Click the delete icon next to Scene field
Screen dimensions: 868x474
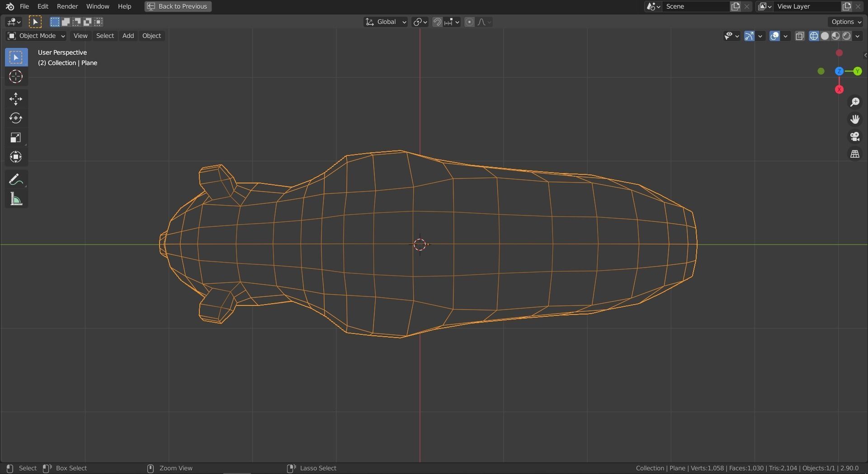pyautogui.click(x=747, y=6)
